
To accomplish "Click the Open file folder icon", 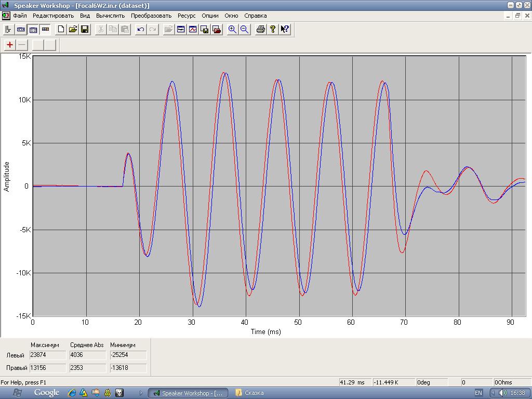I will click(x=73, y=30).
